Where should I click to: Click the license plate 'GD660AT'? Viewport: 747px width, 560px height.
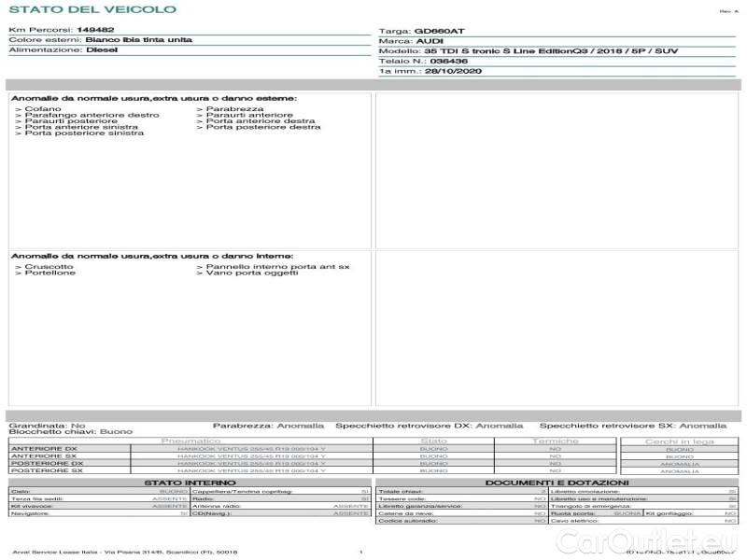(439, 31)
